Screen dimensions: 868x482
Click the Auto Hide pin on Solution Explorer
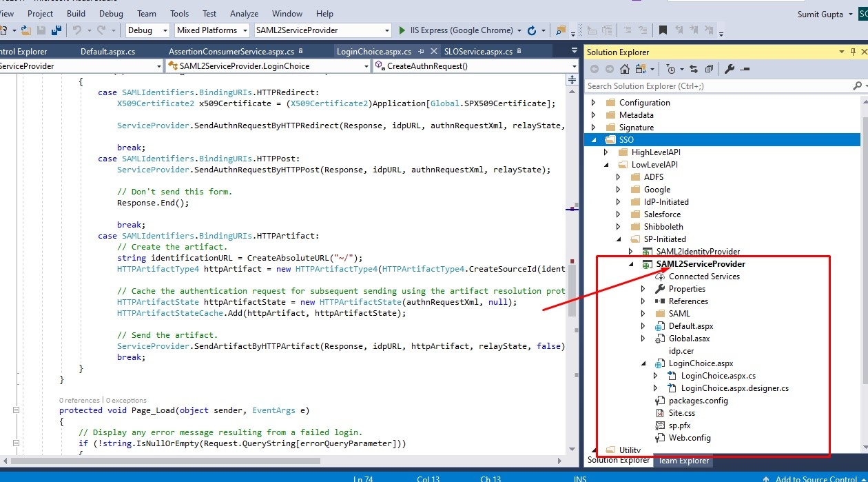coord(853,52)
